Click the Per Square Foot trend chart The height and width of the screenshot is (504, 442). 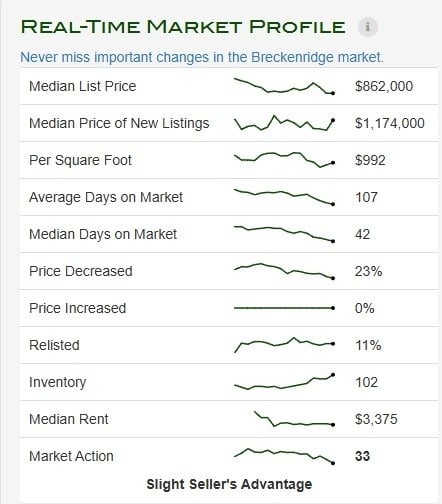(284, 160)
